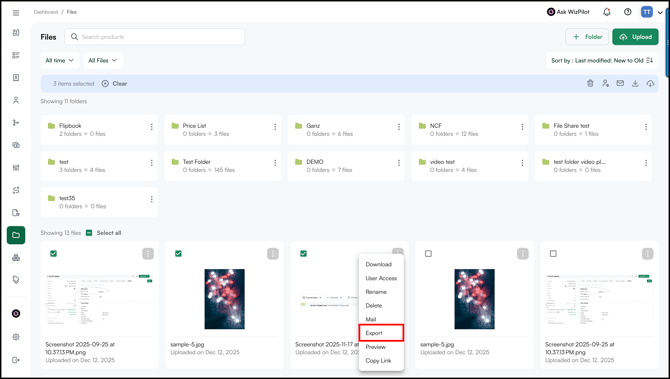Open the tag icon in sidebar
The height and width of the screenshot is (379, 670).
16,280
